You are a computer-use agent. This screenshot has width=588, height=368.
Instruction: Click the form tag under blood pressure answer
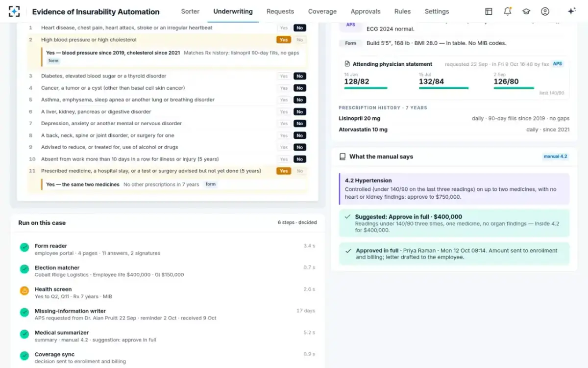53,61
